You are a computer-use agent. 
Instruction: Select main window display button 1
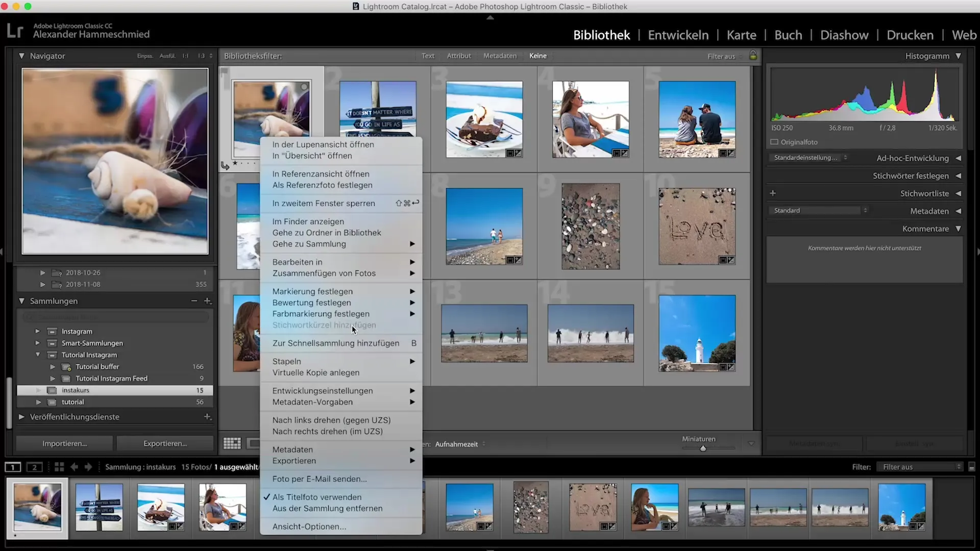coord(13,467)
